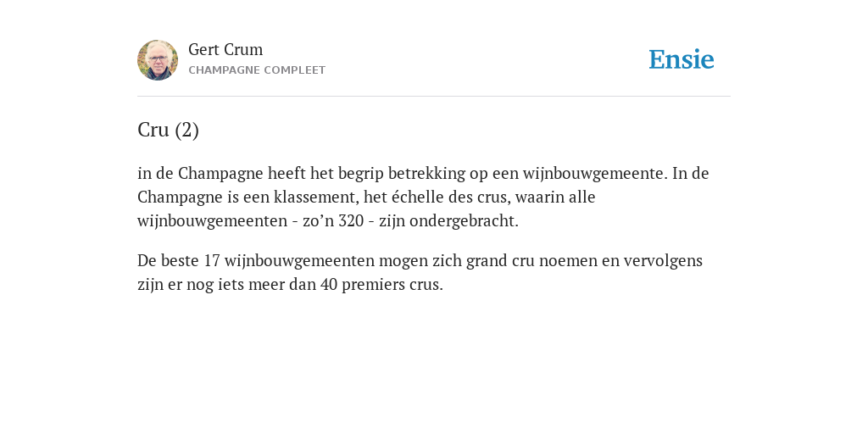Click the Ensie logo
868x434 pixels.
682,59
